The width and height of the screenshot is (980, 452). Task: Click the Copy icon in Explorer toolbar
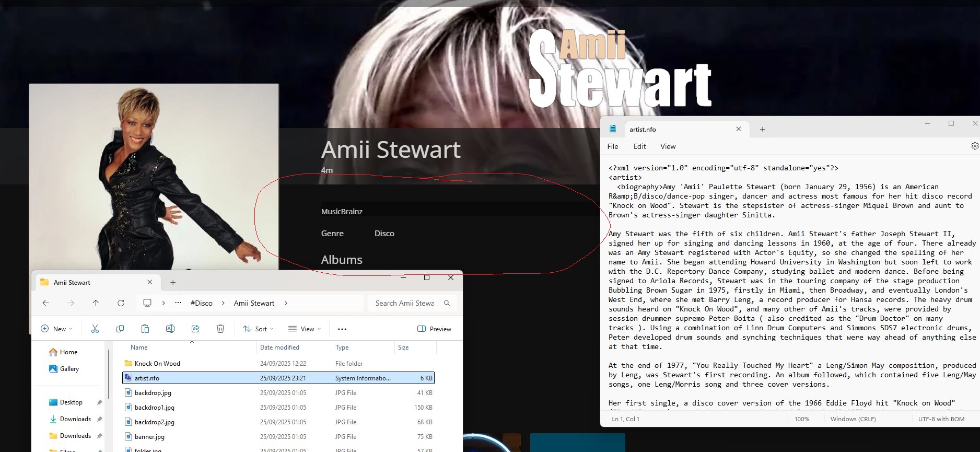(120, 329)
